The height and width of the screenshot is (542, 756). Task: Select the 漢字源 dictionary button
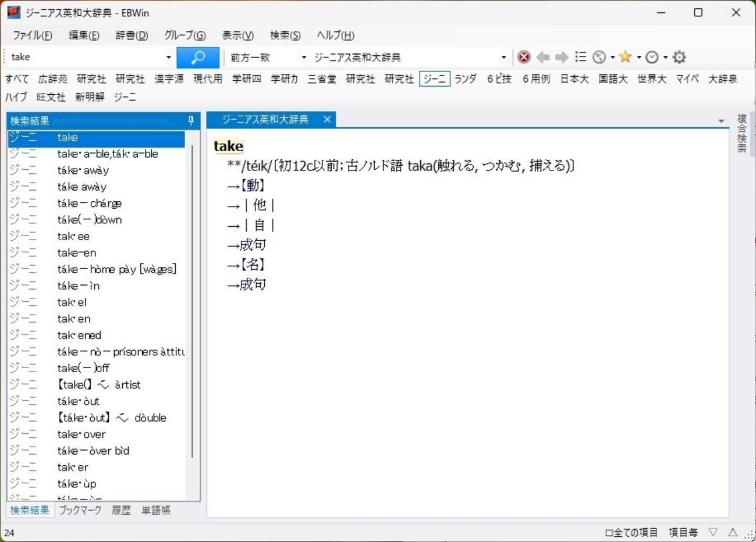pos(169,79)
